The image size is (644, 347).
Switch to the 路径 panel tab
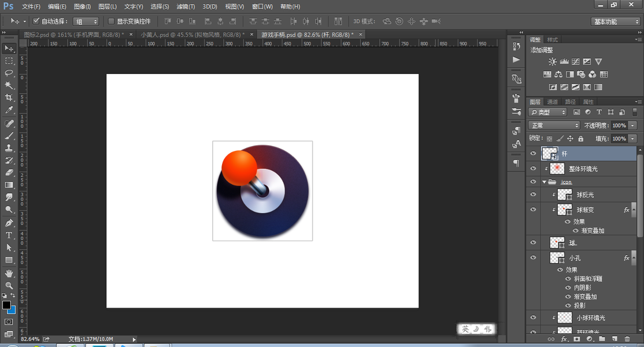coord(570,102)
